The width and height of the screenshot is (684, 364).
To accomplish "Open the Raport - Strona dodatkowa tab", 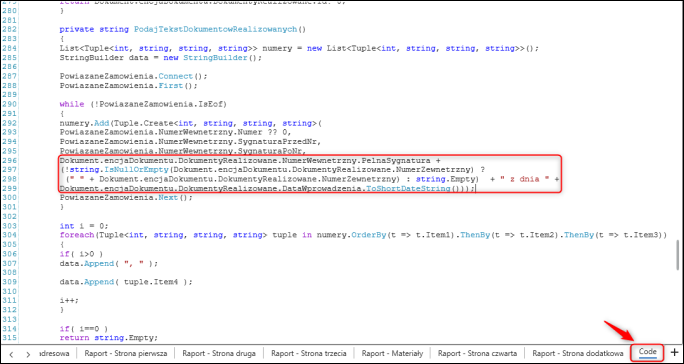I will (578, 354).
